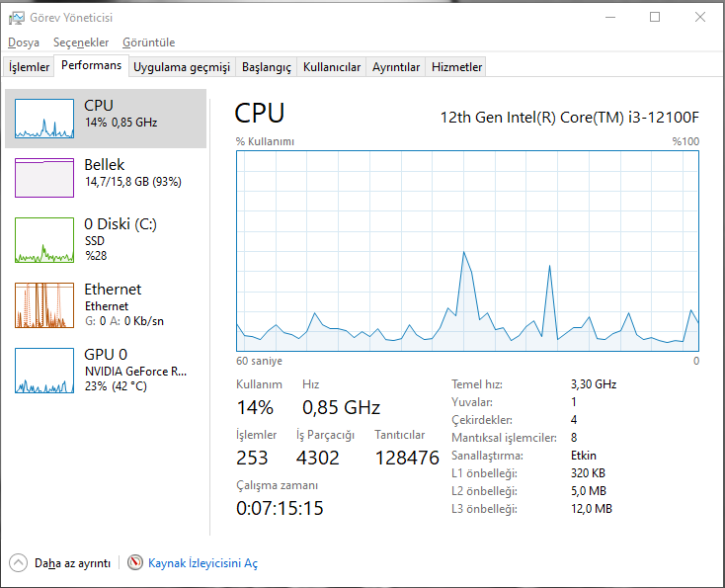Switch to the Uygulama geçmişi tab
The width and height of the screenshot is (725, 588).
(181, 67)
